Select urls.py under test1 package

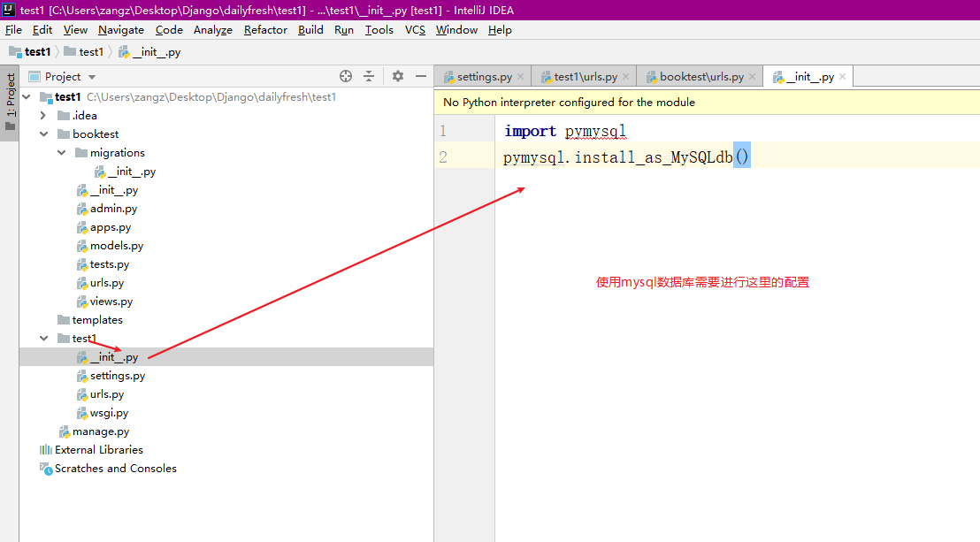coord(101,394)
